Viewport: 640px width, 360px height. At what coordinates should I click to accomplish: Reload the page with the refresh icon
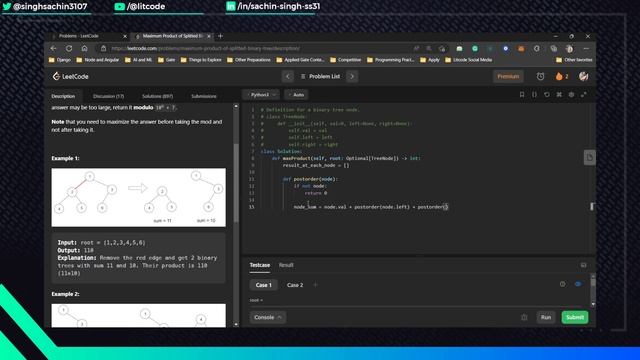coord(69,48)
